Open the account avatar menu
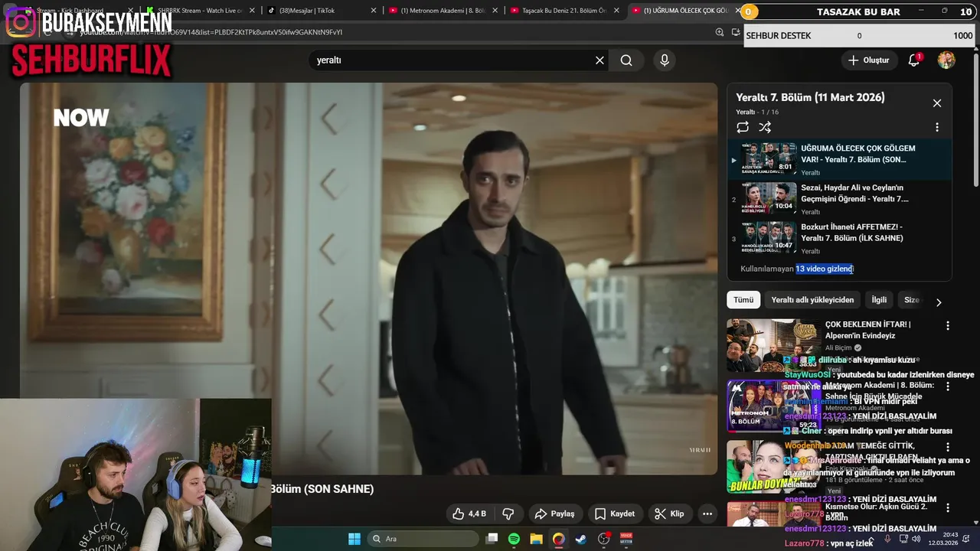The width and height of the screenshot is (980, 551). pos(946,60)
